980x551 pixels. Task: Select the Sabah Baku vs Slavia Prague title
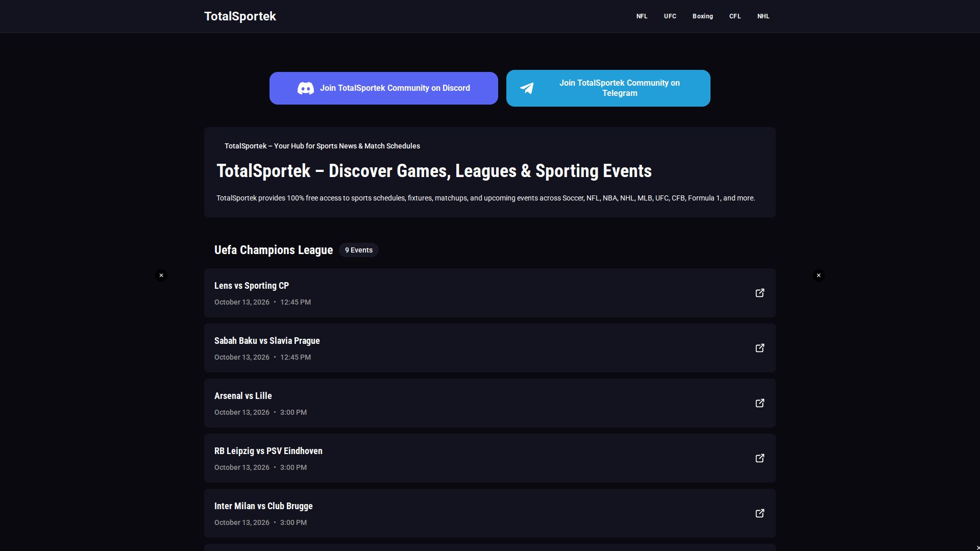coord(267,341)
